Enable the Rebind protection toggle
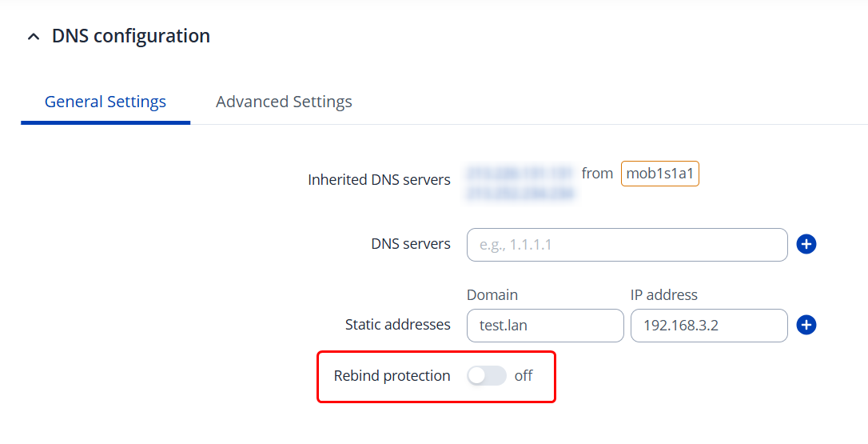The image size is (868, 444). click(487, 376)
